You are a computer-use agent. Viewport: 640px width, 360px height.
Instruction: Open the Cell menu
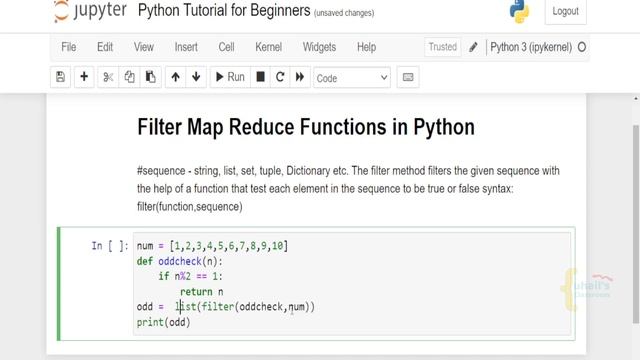point(227,47)
